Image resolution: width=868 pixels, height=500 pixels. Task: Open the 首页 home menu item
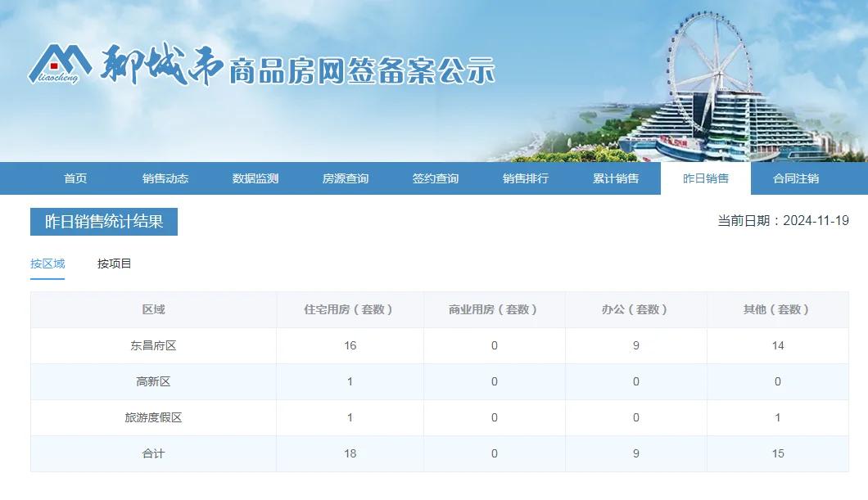[75, 178]
